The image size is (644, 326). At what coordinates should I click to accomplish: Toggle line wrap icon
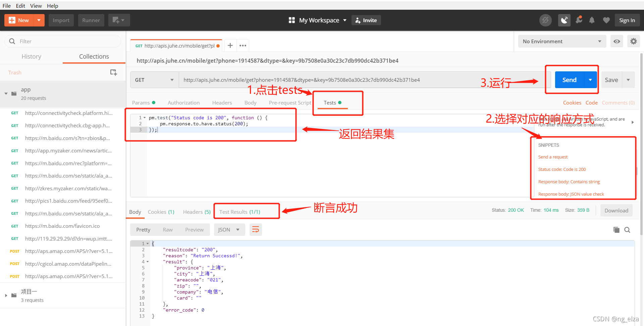[x=256, y=230]
